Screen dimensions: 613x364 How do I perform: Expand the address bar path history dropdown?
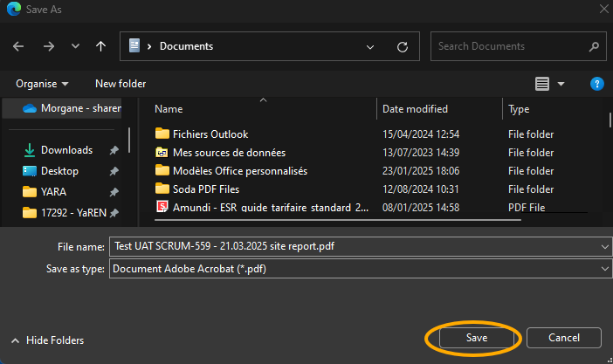pos(371,46)
